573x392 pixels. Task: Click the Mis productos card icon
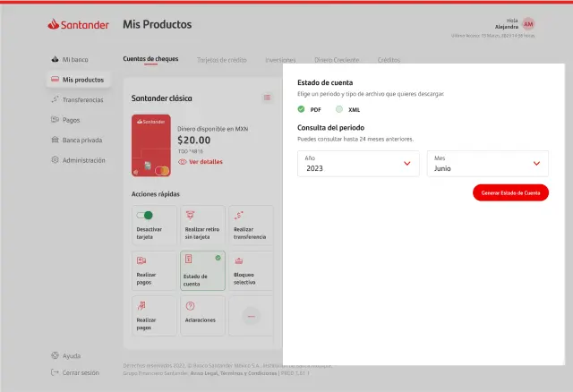coord(55,79)
